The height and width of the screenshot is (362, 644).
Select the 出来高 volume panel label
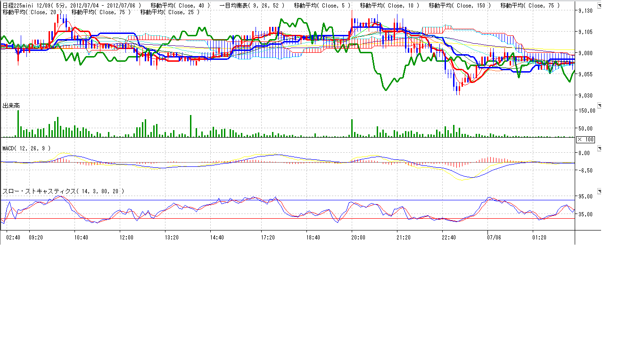click(x=11, y=105)
